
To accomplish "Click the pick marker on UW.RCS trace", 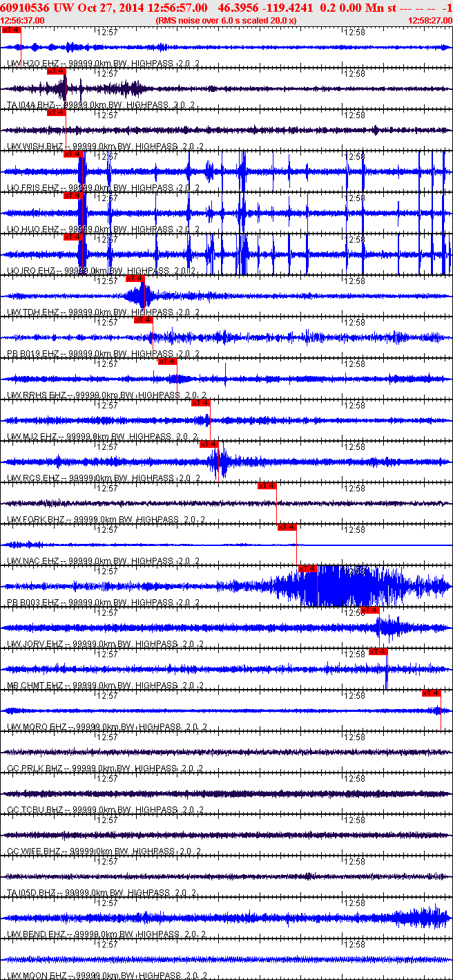I will click(209, 444).
